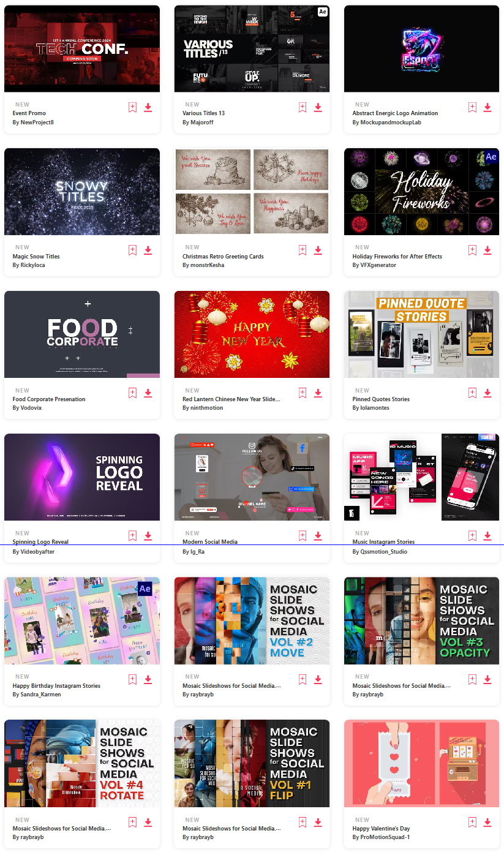
Task: Download Christmas Retro Greeting Cards
Action: point(318,250)
